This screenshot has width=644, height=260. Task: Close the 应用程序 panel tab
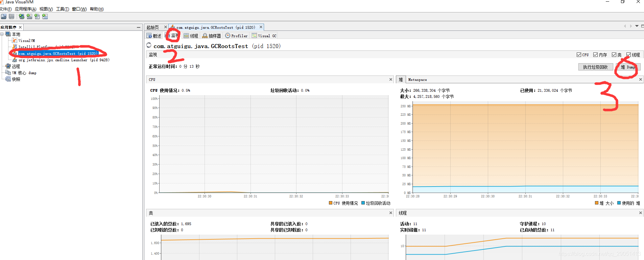20,27
